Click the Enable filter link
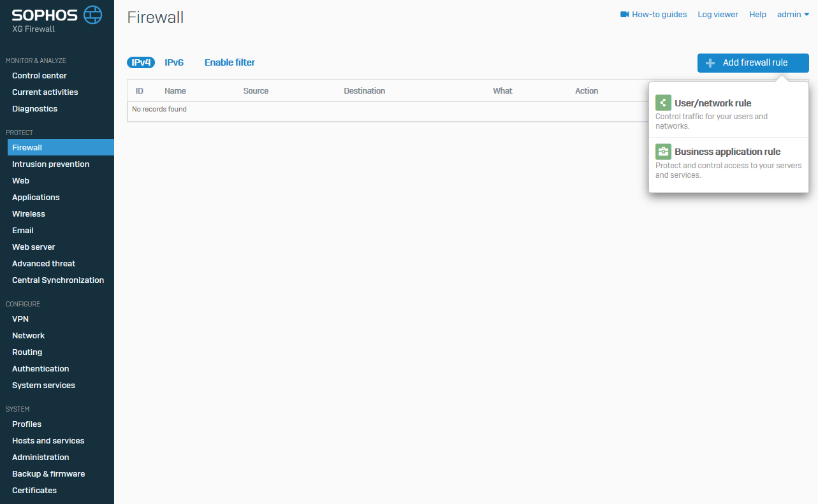This screenshot has width=818, height=504. click(230, 62)
